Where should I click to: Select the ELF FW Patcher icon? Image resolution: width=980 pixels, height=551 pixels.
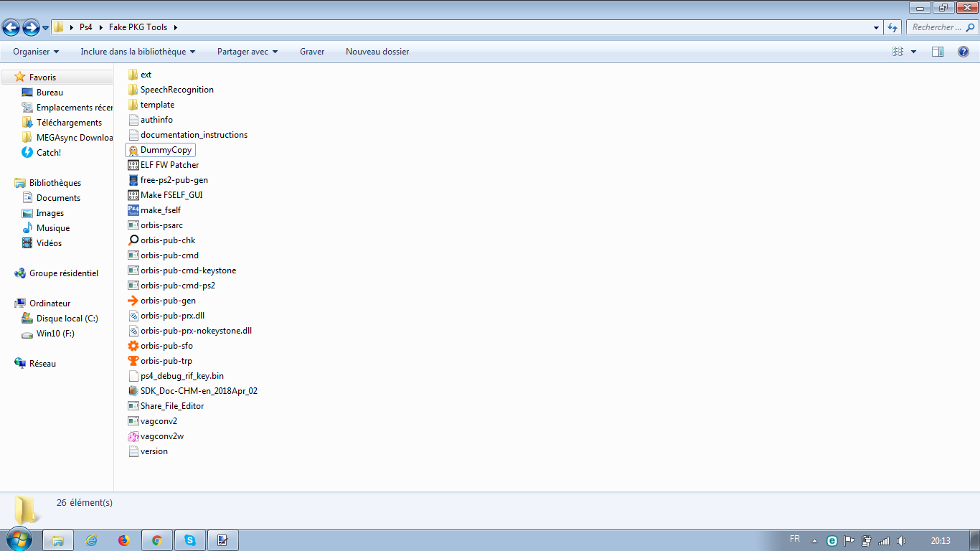pyautogui.click(x=133, y=165)
